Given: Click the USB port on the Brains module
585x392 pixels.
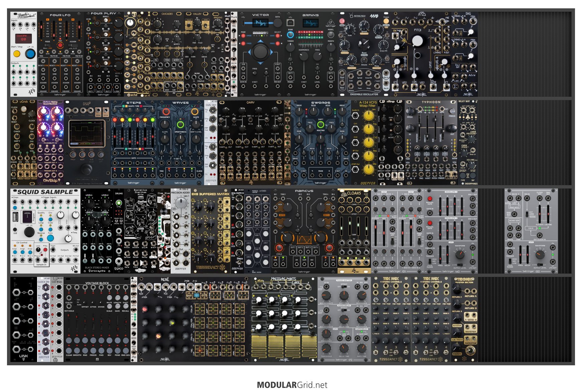Looking at the screenshot, I should coord(290,23).
